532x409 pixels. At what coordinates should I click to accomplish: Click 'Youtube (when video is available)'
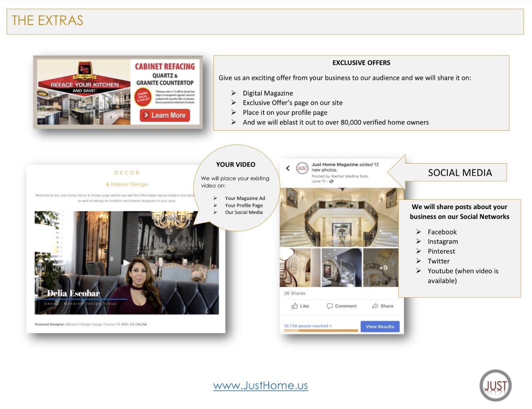463,275
